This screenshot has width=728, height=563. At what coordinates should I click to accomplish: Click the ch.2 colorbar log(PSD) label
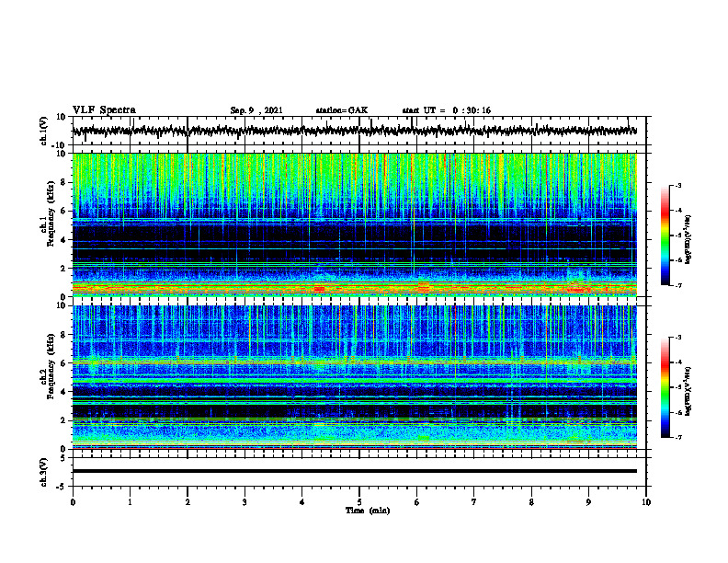coord(688,391)
